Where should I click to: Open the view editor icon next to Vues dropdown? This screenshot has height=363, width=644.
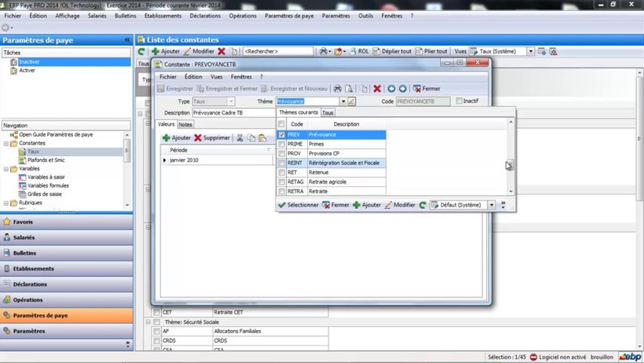pos(542,51)
